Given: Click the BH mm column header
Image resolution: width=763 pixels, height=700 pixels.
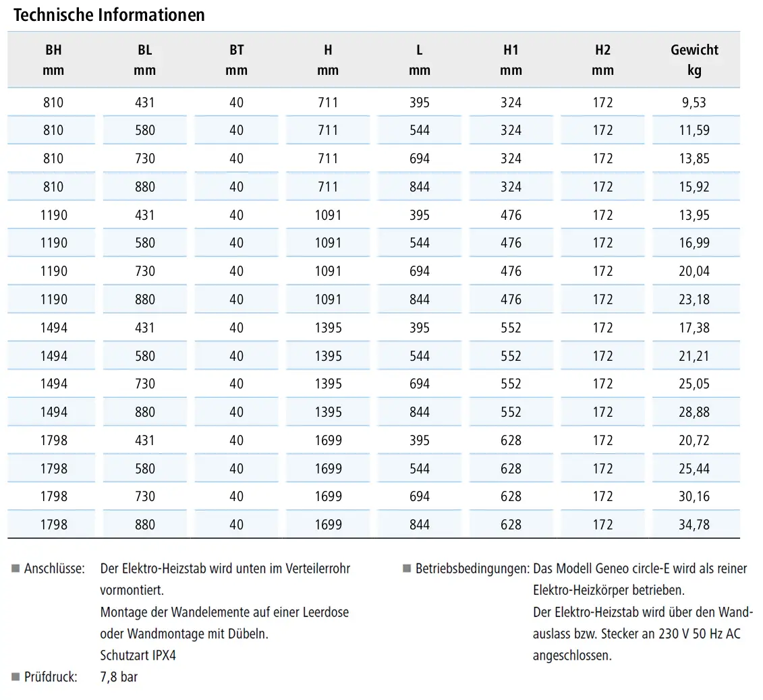Looking at the screenshot, I should pyautogui.click(x=53, y=60).
